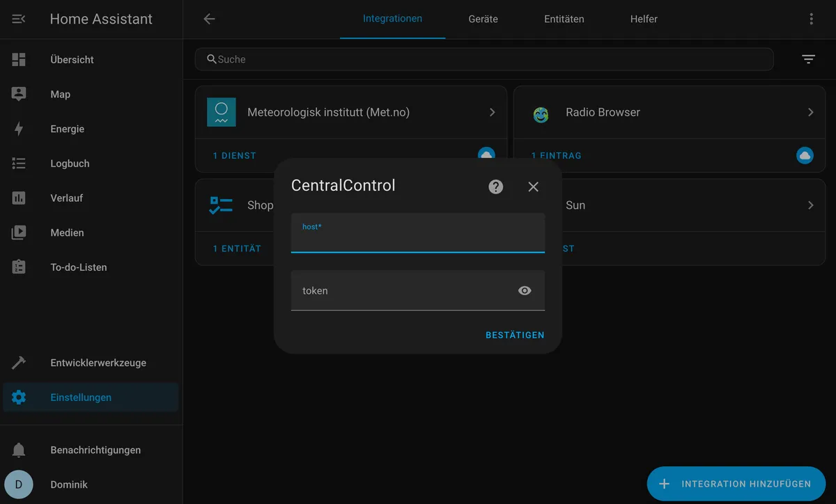The width and height of the screenshot is (836, 504).
Task: Toggle token visibility eye icon
Action: point(525,290)
